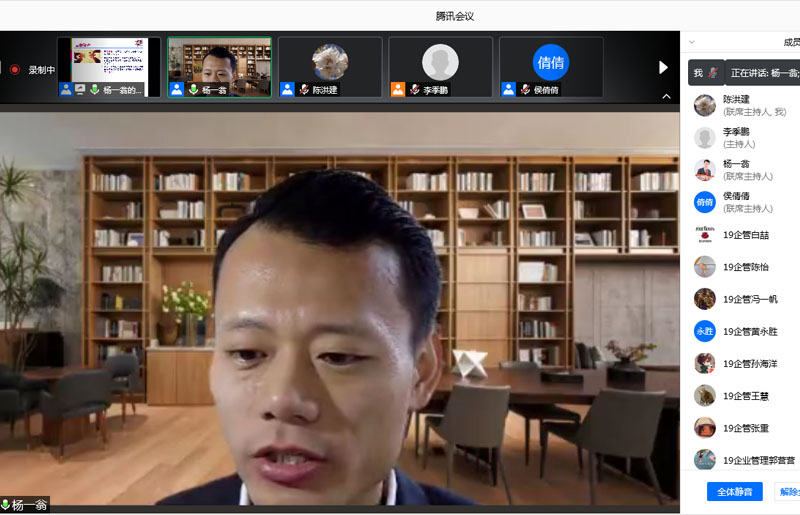Click the orange host badge on 李季鹏's thumbnail
Screen dimensions: 800x515
tap(397, 89)
